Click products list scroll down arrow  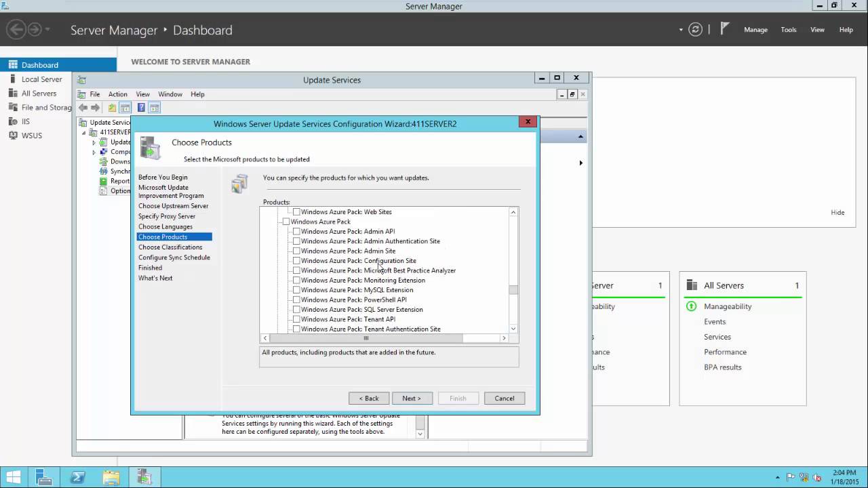point(513,329)
